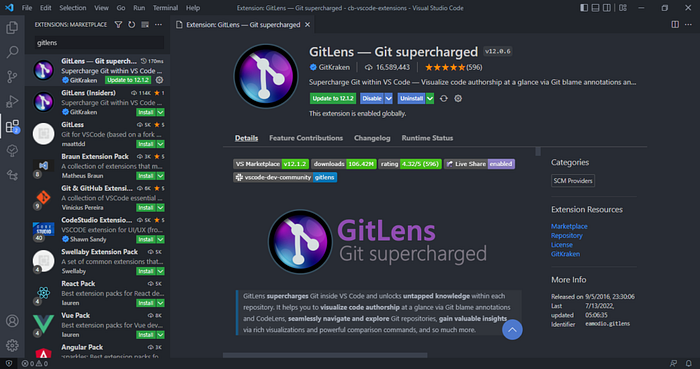Image resolution: width=700 pixels, height=369 pixels.
Task: Open the Manage gear in activity bar
Action: click(12, 345)
